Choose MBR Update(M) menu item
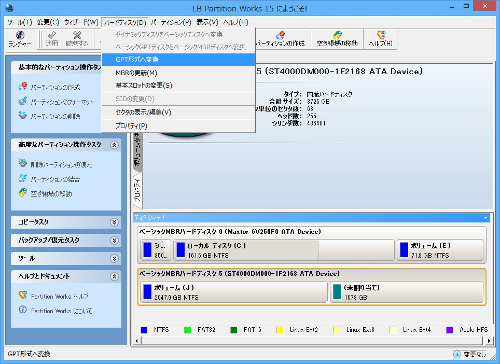 178,73
